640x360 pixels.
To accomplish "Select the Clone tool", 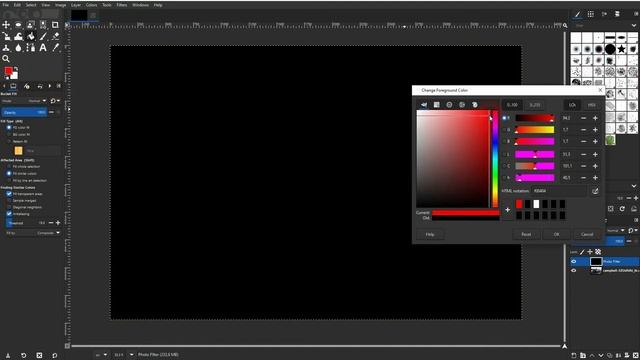I will pos(6,48).
